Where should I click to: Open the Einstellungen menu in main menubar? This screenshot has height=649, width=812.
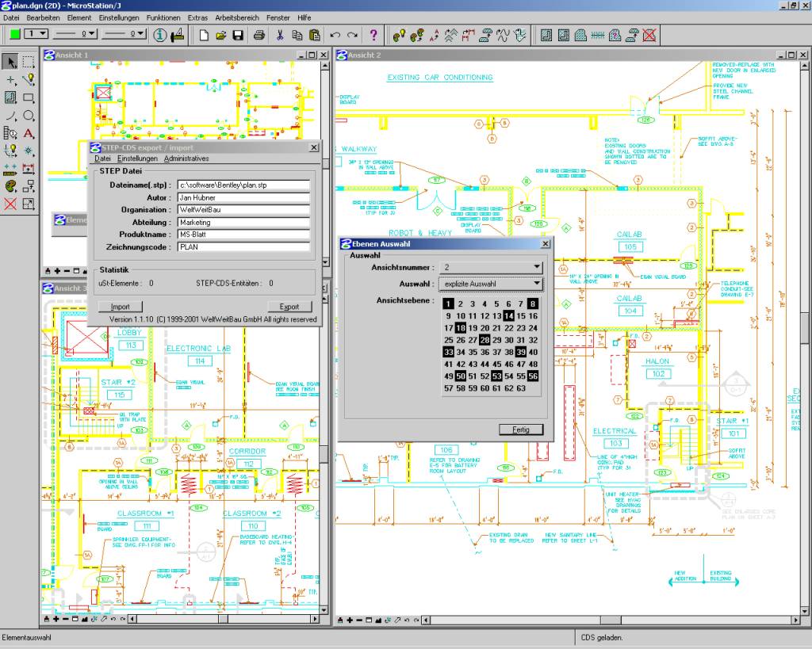click(121, 17)
